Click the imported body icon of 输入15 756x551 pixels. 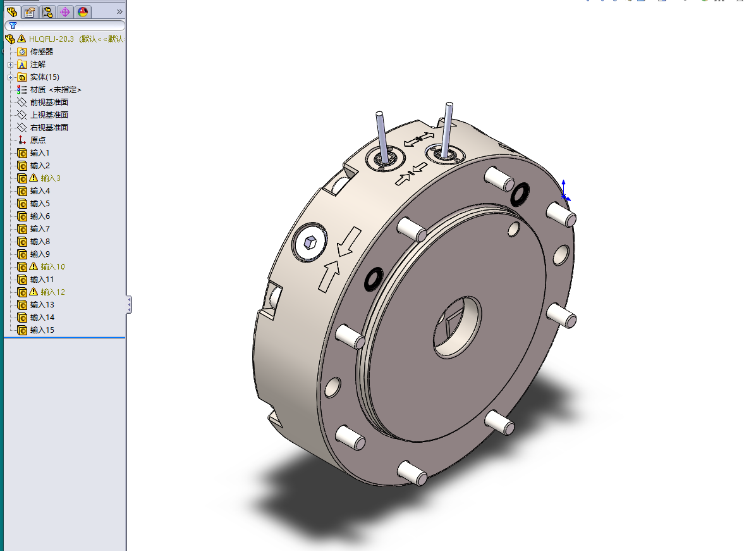click(x=22, y=330)
